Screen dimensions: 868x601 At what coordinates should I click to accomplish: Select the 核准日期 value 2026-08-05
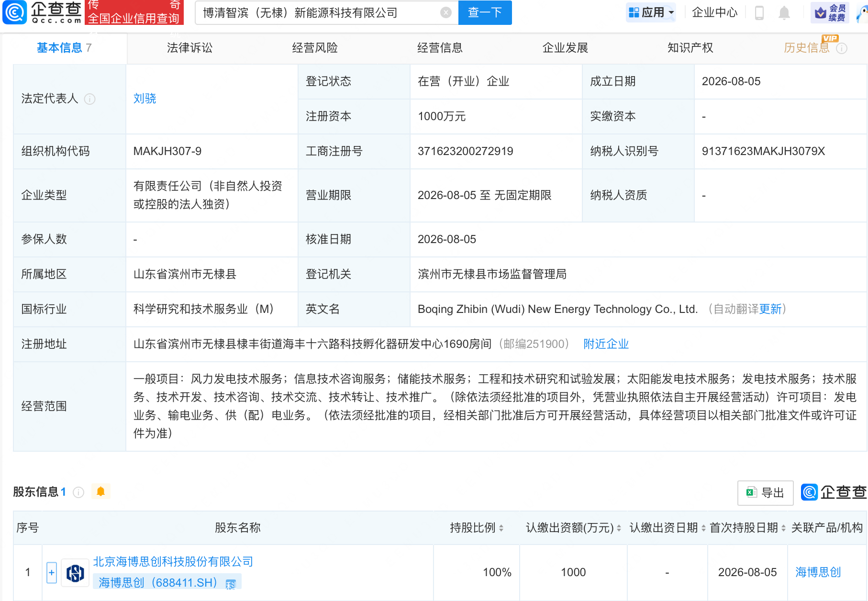(x=447, y=239)
